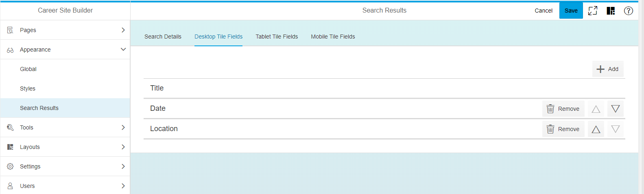
Task: Click the Add label text
Action: [613, 69]
